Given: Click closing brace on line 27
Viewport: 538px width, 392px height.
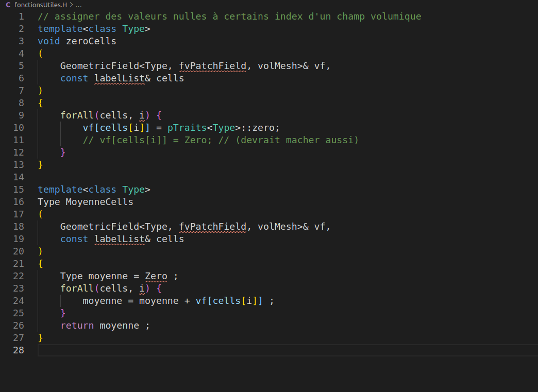Looking at the screenshot, I should tap(41, 338).
